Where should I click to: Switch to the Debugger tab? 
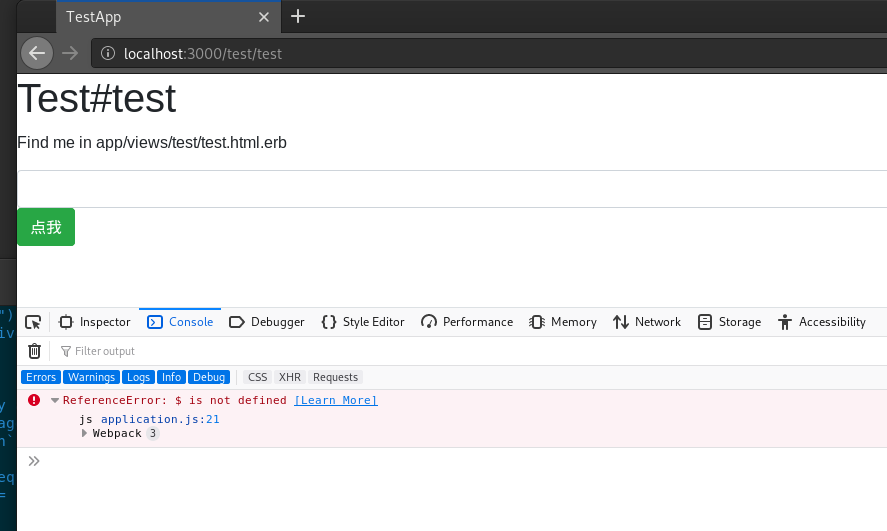point(267,322)
